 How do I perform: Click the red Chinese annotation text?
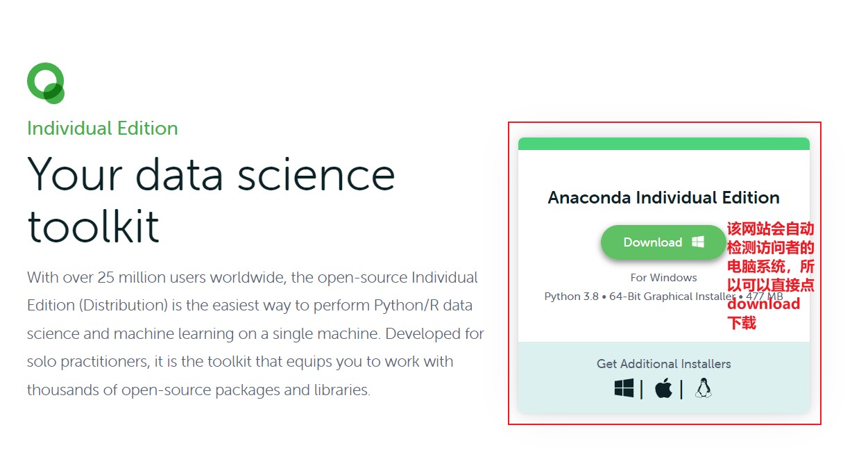770,257
